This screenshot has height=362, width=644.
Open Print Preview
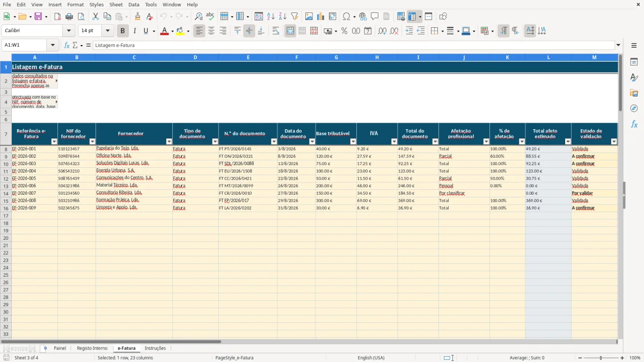[80, 17]
